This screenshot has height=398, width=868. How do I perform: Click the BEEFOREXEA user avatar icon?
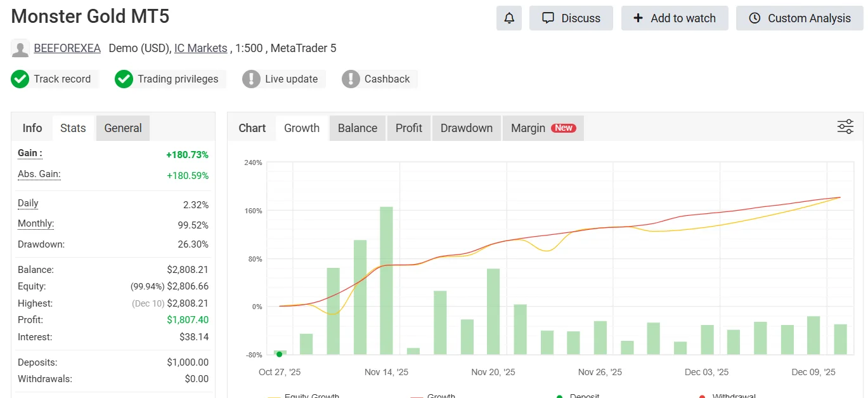pyautogui.click(x=20, y=48)
